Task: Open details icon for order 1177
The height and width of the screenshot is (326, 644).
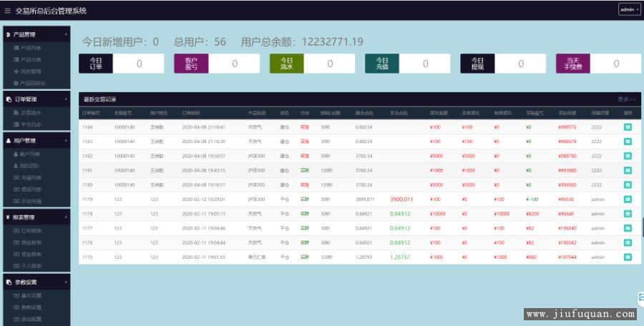Action: (628, 228)
